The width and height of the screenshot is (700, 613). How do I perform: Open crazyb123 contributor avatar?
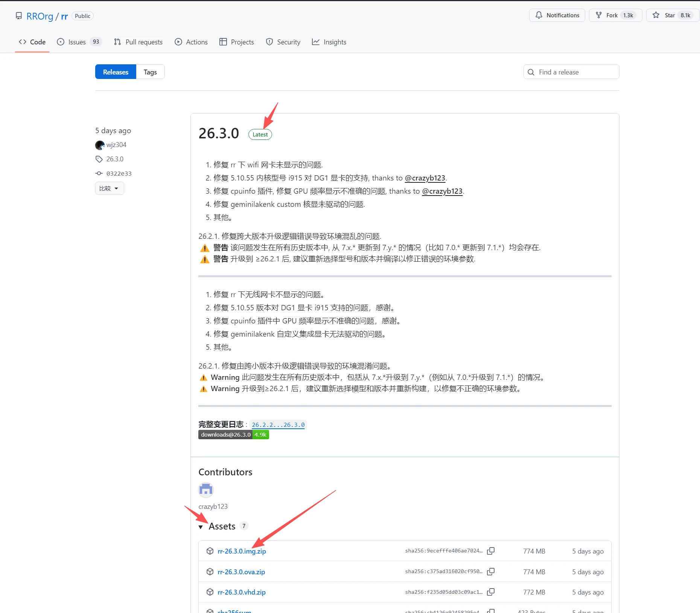pos(205,490)
